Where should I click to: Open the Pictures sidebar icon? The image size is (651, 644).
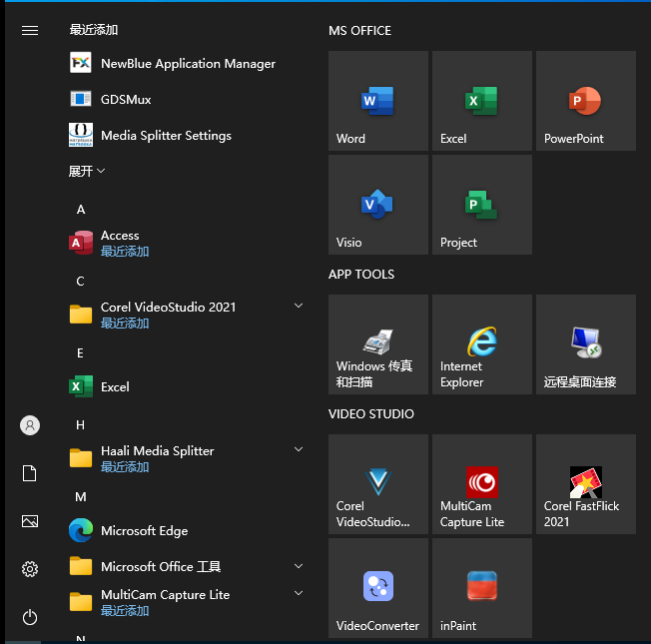pos(30,521)
